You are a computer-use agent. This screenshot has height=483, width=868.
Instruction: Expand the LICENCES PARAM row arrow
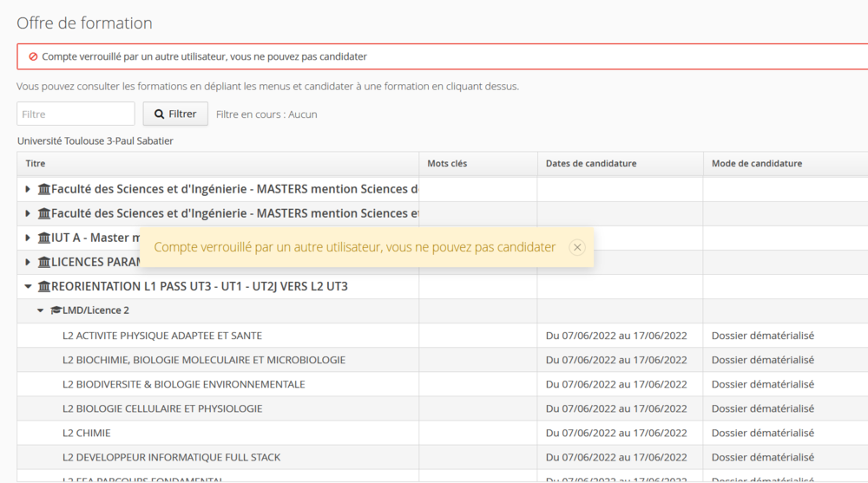click(x=28, y=262)
